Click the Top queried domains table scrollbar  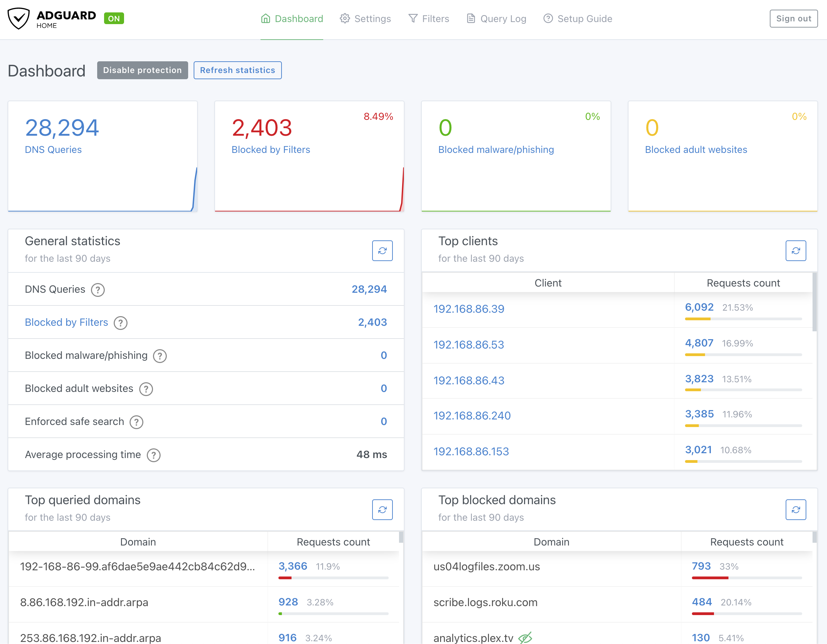pos(401,537)
